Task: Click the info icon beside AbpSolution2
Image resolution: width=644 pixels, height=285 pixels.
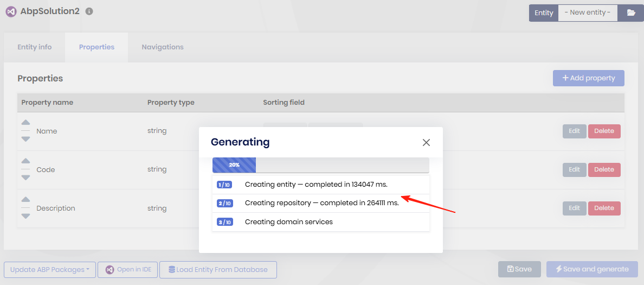Action: pyautogui.click(x=89, y=11)
